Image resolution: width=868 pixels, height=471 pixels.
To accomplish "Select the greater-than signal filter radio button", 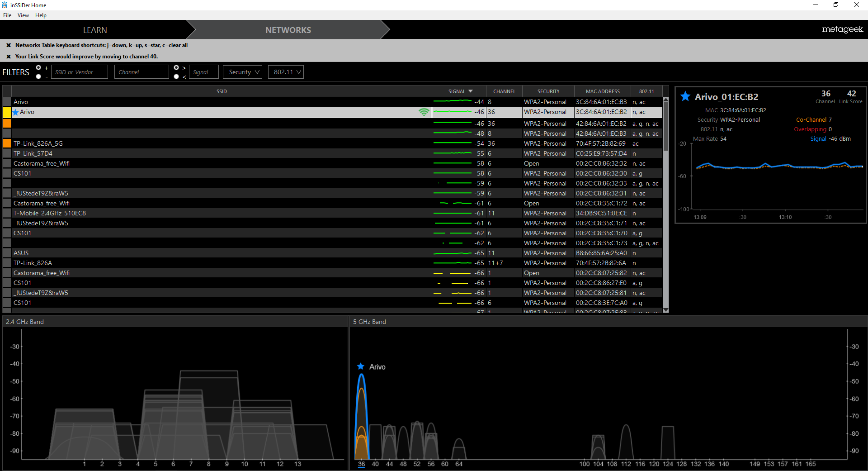I will [176, 68].
